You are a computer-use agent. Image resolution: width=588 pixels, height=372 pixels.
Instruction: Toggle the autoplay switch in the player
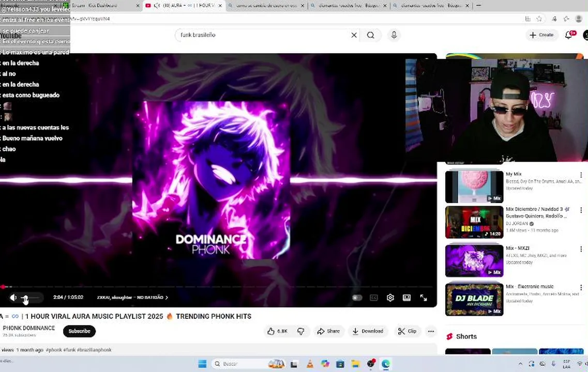tap(357, 298)
